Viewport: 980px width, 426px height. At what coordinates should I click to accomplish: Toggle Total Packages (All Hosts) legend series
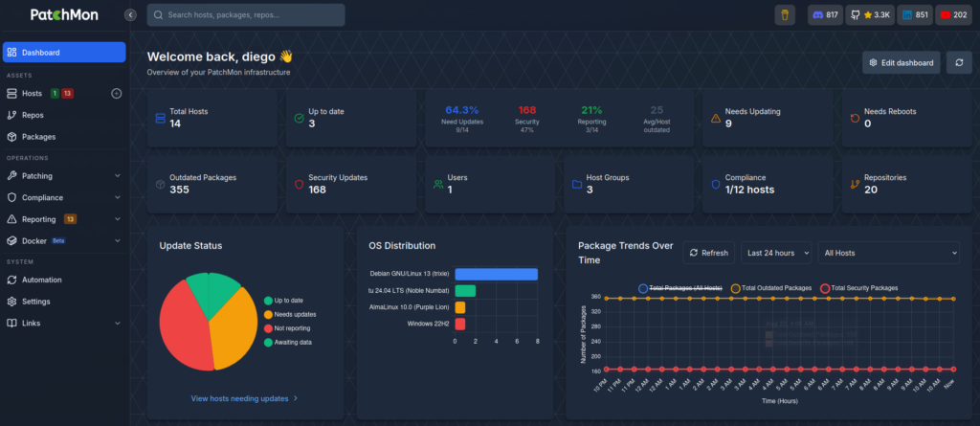click(x=680, y=288)
